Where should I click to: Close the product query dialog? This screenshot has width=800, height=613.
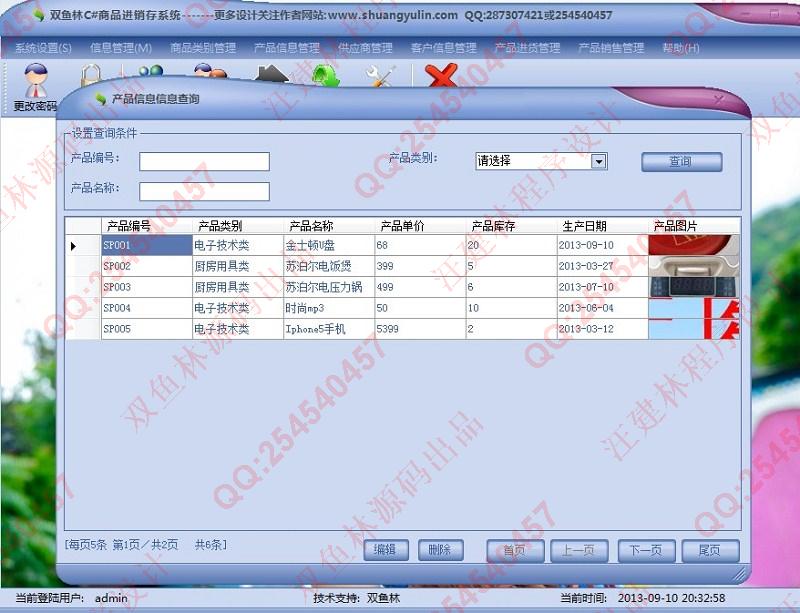tap(718, 99)
